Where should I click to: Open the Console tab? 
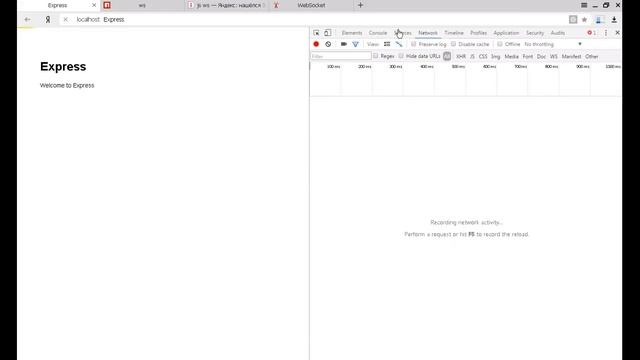click(x=378, y=33)
